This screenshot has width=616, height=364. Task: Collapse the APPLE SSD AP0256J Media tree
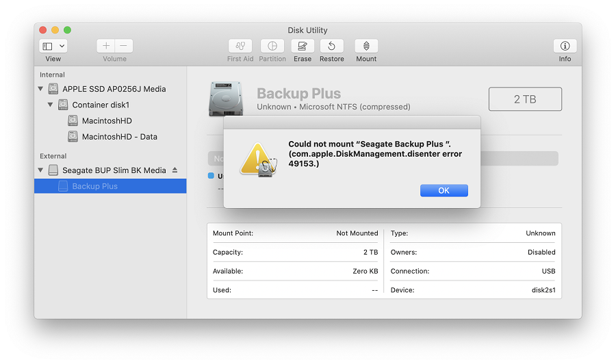(x=40, y=89)
